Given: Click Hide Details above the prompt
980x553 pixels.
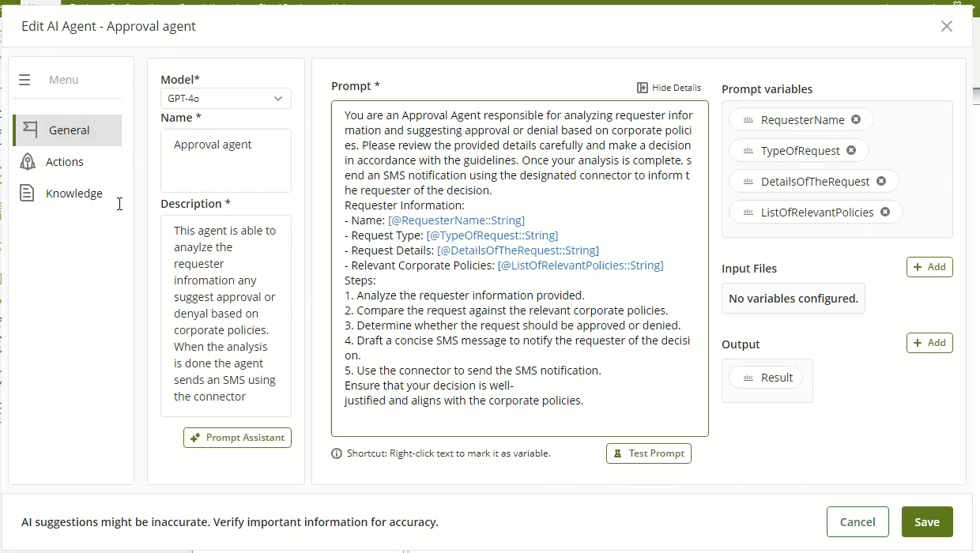Looking at the screenshot, I should click(x=669, y=88).
